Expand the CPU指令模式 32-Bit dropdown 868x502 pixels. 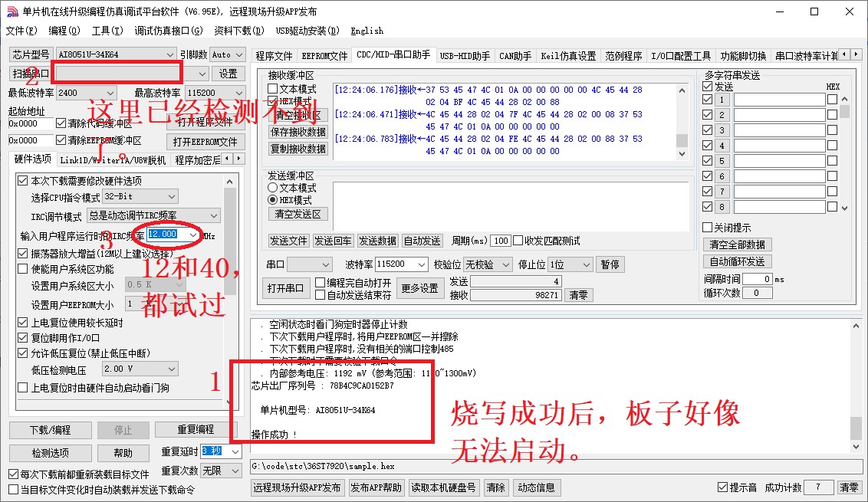tap(172, 196)
